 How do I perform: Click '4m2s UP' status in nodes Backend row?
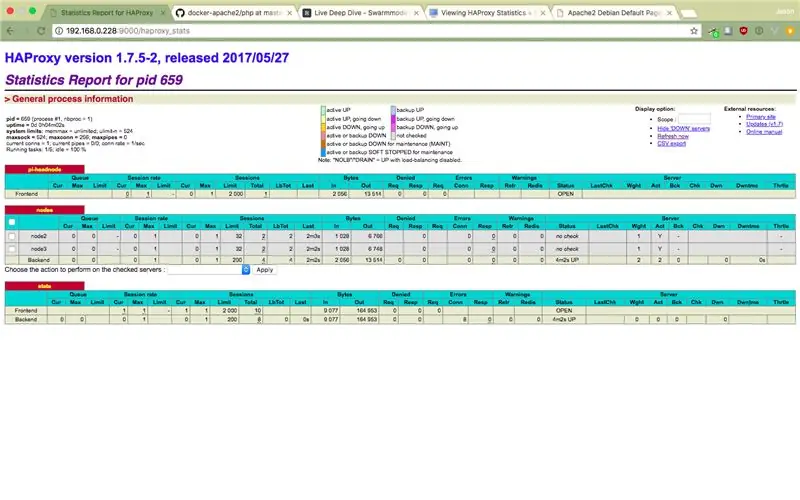coord(566,260)
